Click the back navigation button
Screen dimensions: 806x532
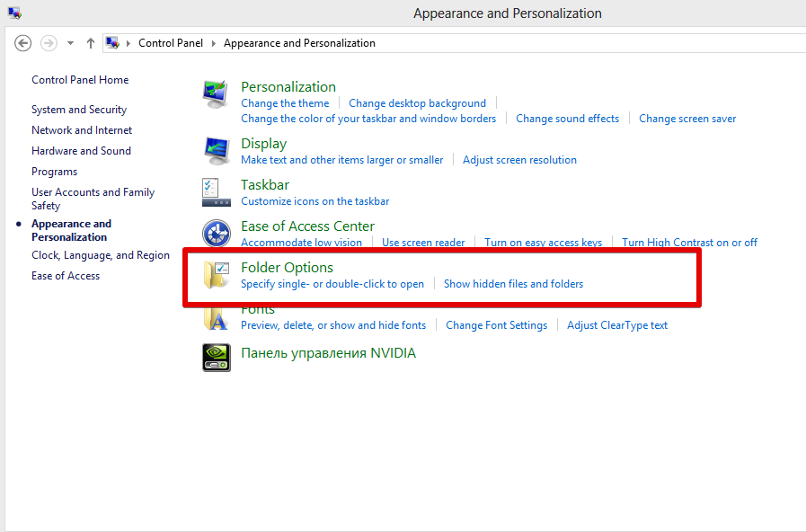coord(22,42)
